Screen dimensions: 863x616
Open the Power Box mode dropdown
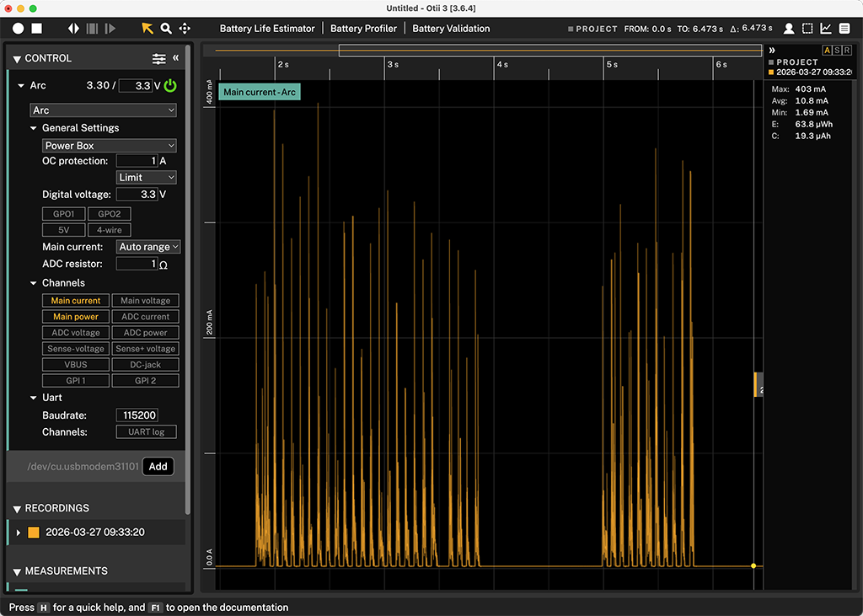coord(110,145)
